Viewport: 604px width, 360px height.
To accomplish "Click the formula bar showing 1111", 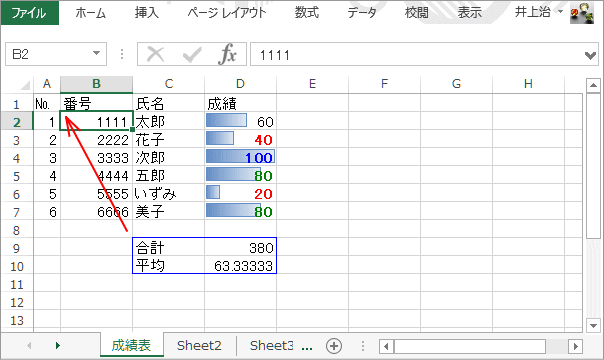I will coord(416,54).
